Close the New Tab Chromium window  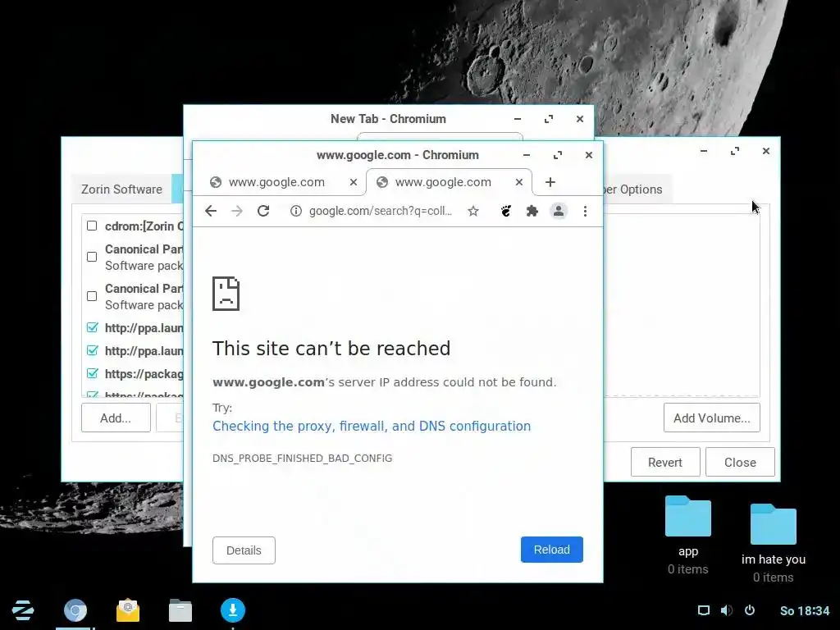pos(580,119)
